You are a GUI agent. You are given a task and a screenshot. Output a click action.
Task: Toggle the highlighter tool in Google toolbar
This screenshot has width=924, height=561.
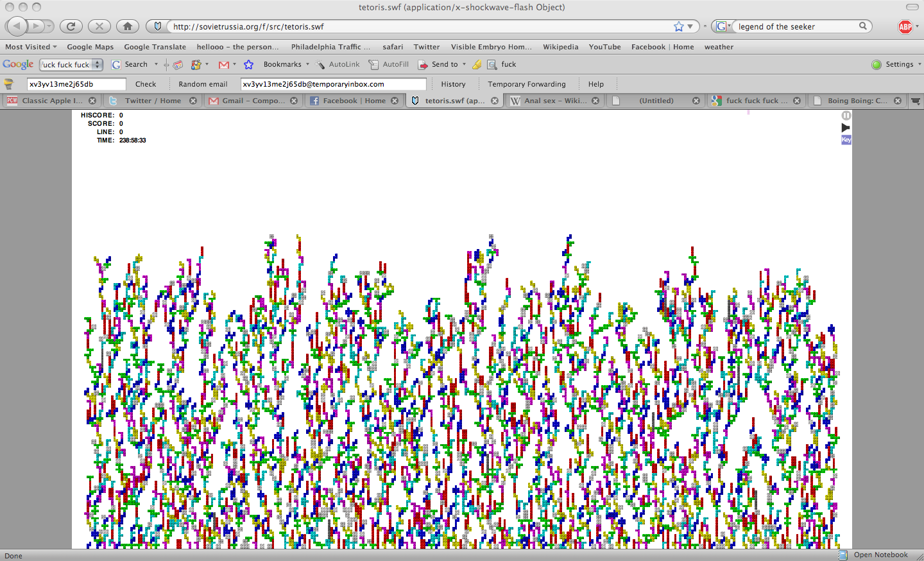[x=477, y=65]
